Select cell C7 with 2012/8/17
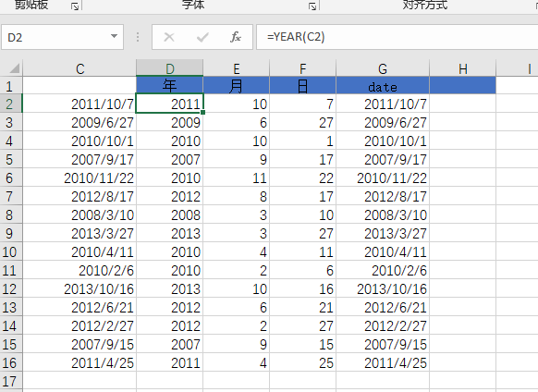Screen dimensions: 538x392 (79, 196)
